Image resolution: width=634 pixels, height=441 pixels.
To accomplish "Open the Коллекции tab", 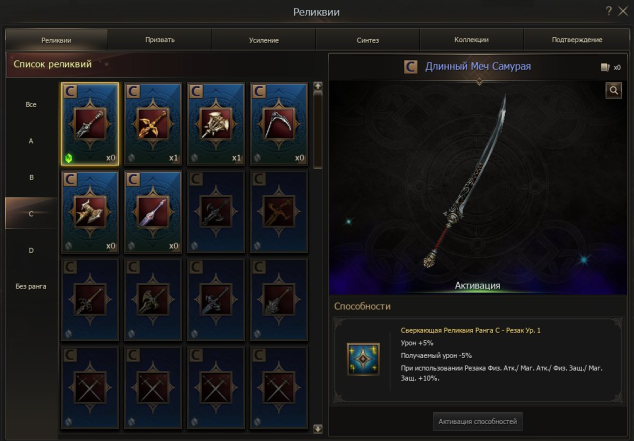I will [471, 40].
